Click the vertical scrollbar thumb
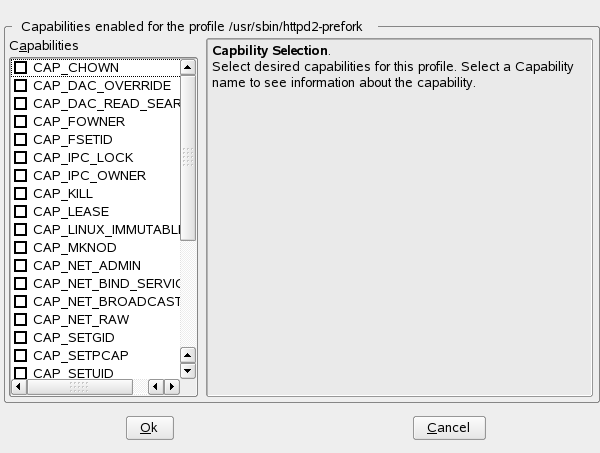Viewport: 600px width, 453px height. pos(187,158)
